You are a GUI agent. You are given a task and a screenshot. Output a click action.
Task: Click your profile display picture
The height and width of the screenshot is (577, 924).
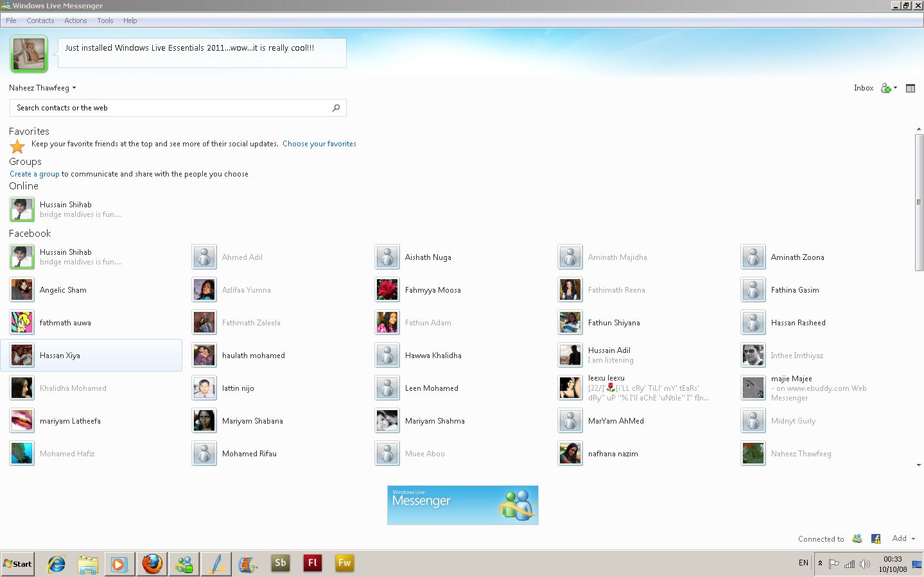[29, 54]
